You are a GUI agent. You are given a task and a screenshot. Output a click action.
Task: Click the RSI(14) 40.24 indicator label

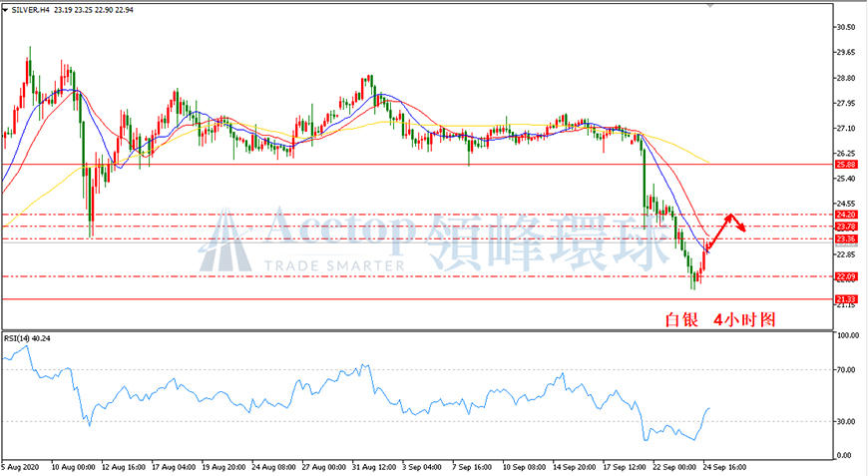27,338
